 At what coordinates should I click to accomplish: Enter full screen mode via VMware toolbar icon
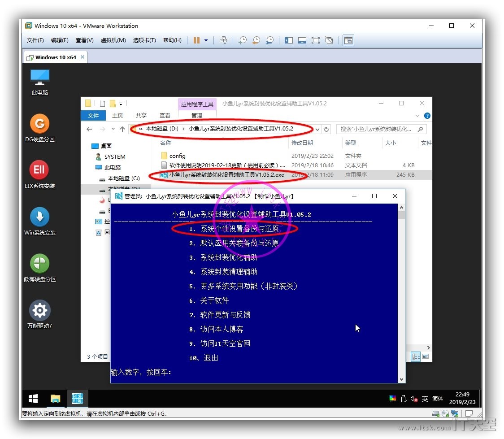[x=316, y=40]
